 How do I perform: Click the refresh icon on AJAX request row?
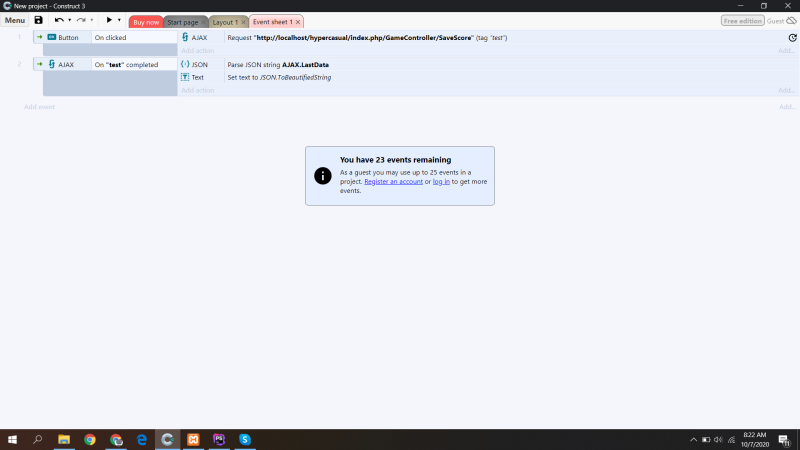click(792, 38)
